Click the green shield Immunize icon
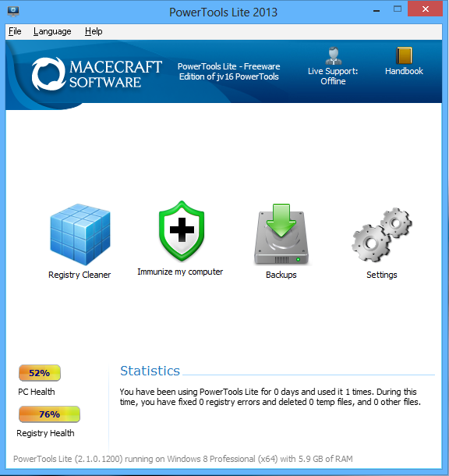The height and width of the screenshot is (476, 449). click(x=182, y=231)
